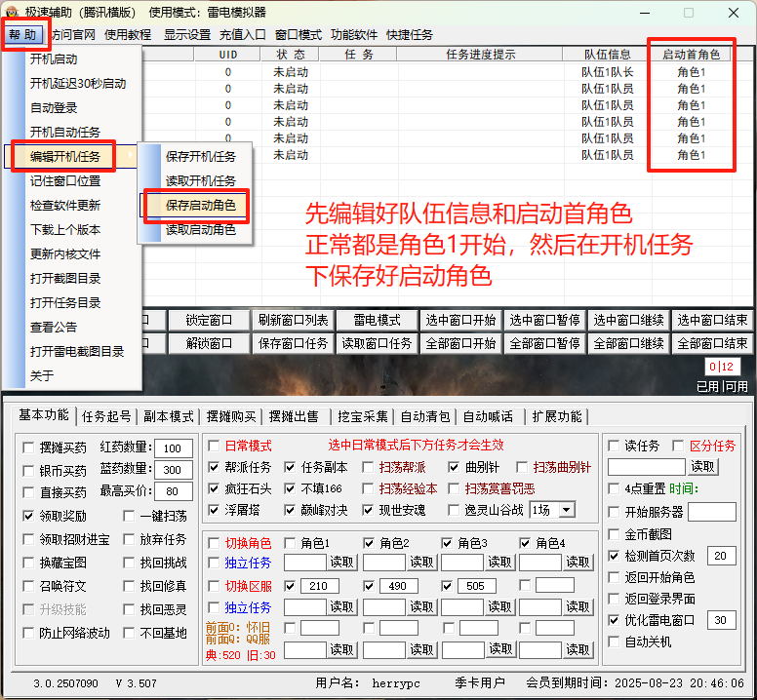The height and width of the screenshot is (700, 757).
Task: Toggle the 领取奖励 checkbox off
Action: (x=28, y=516)
